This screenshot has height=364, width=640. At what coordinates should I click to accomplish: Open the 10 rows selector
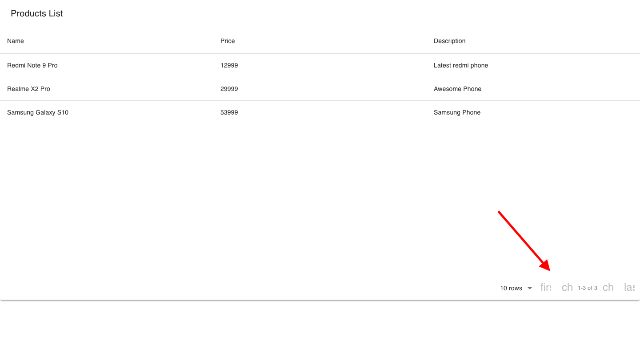pos(511,288)
